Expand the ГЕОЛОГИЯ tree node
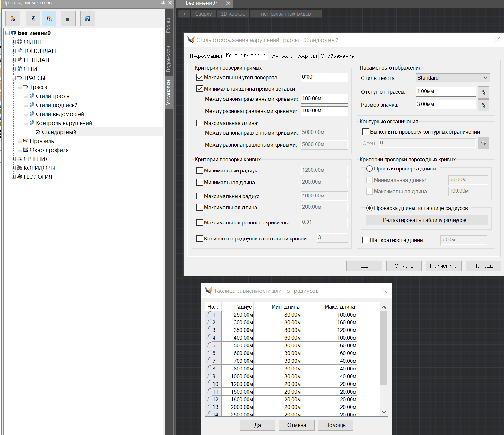The width and height of the screenshot is (504, 435). (13, 177)
